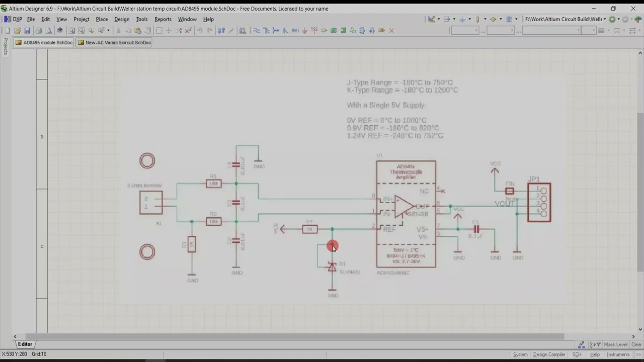Navigate hierarchy with the up/down arrows icon
The width and height of the screenshot is (644, 362).
tap(221, 31)
